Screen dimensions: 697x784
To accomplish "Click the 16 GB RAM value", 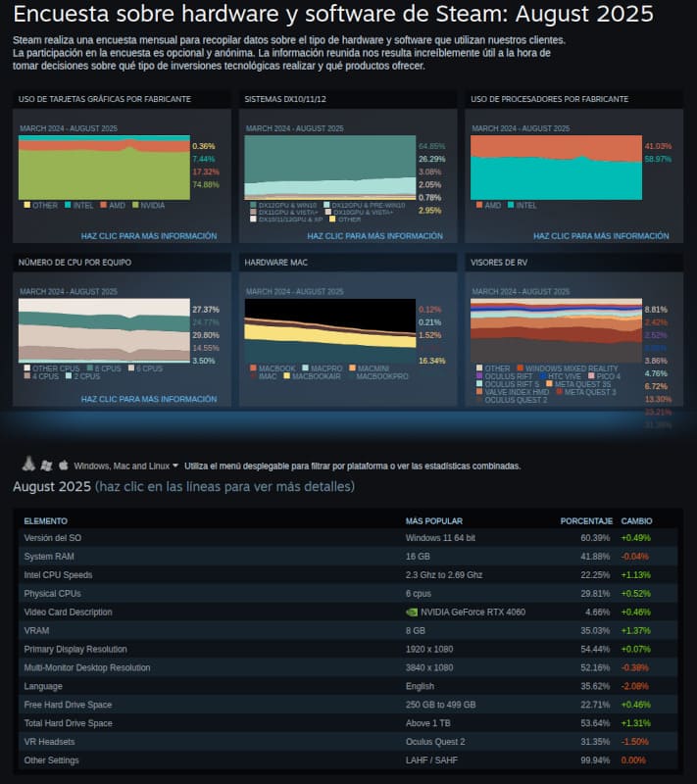I will click(x=418, y=557).
